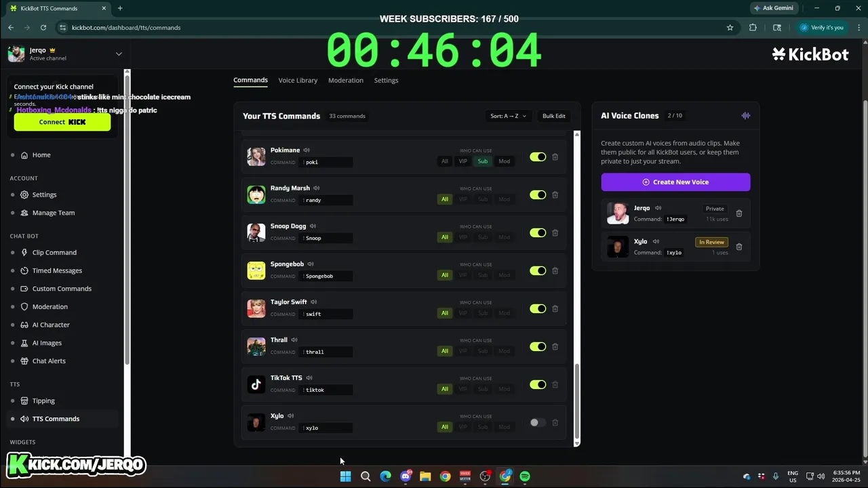Delete the Xylo voice clone
The height and width of the screenshot is (488, 868).
(x=739, y=247)
